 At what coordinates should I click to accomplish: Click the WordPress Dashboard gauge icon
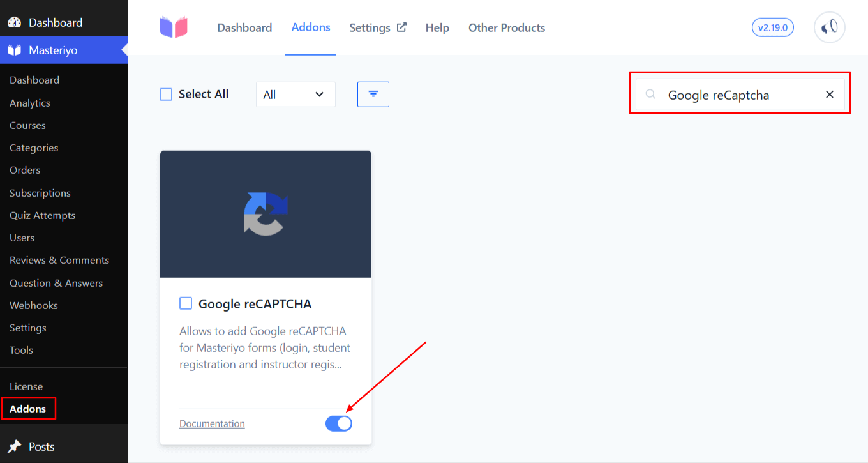click(15, 22)
